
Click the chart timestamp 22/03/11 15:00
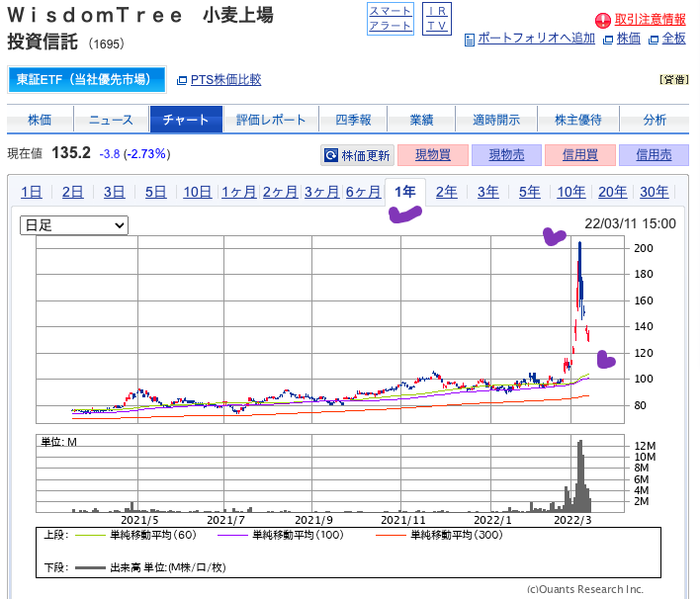pos(631,223)
